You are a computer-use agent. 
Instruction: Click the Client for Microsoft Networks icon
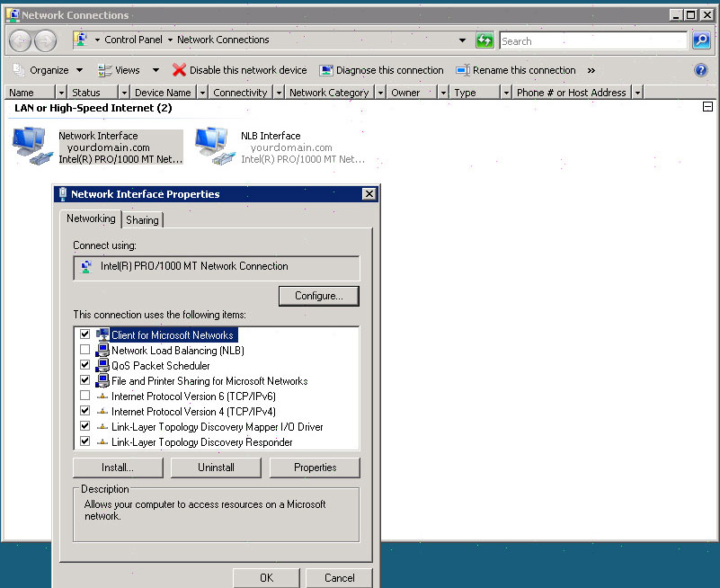point(102,334)
